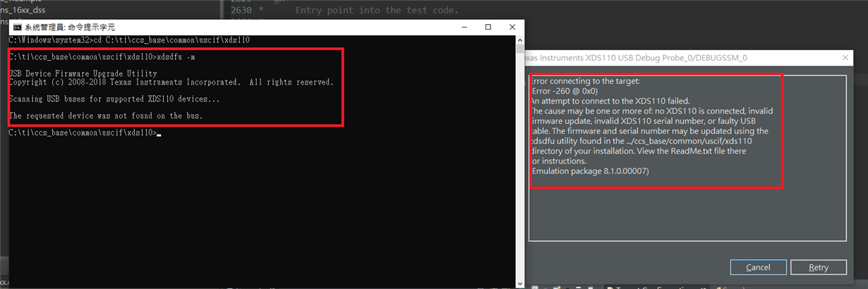Open the command prompt window system menu icon
The height and width of the screenshot is (289, 868).
point(17,27)
